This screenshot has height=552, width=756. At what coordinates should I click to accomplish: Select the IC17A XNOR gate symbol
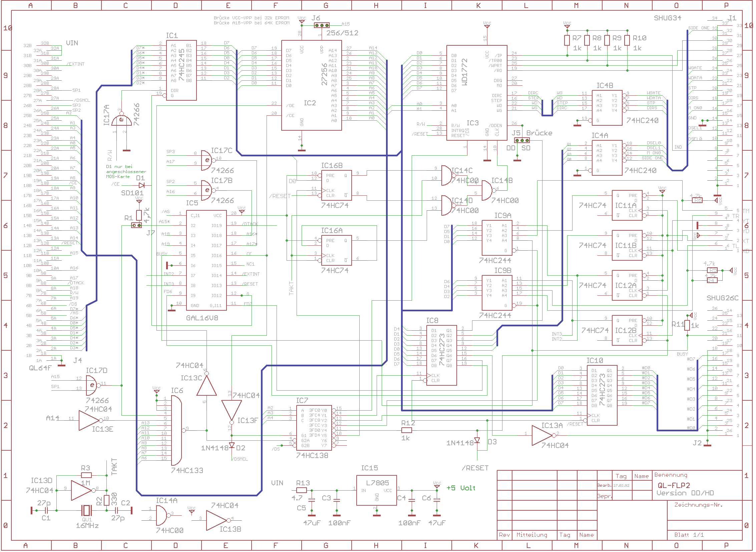tap(121, 121)
